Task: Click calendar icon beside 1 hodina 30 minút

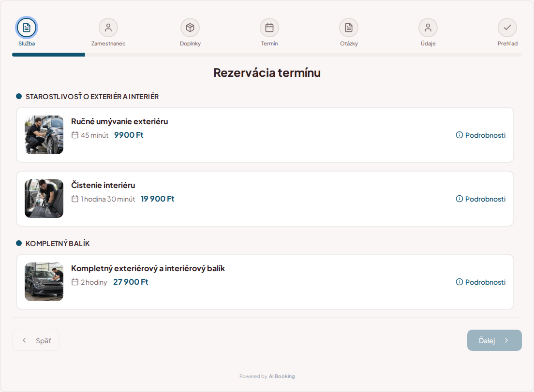Action: (75, 199)
